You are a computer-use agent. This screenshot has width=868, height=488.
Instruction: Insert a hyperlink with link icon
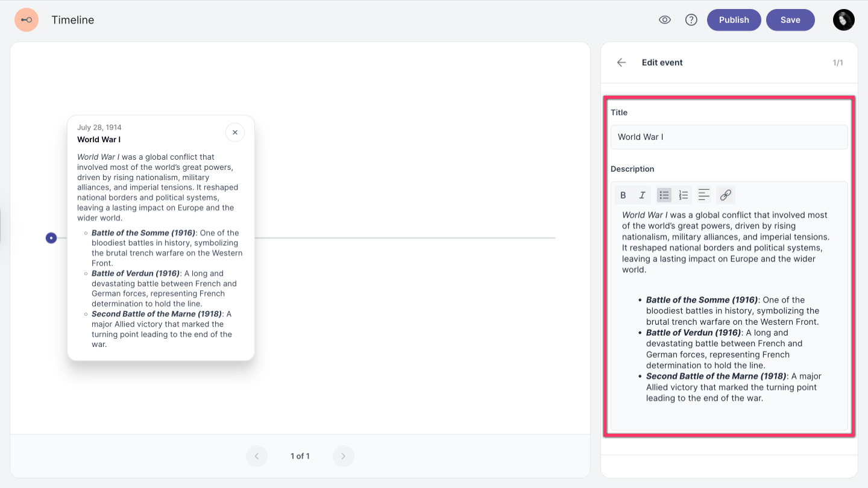pos(726,195)
